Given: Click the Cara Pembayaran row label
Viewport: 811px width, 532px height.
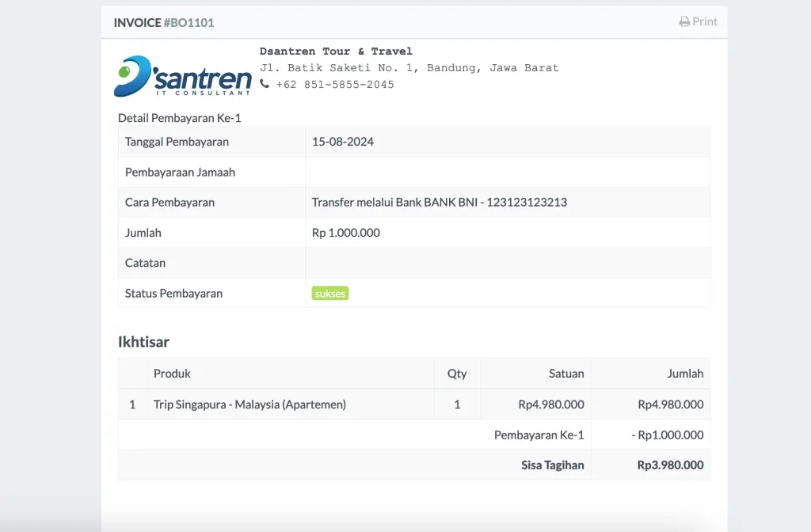Looking at the screenshot, I should (169, 202).
